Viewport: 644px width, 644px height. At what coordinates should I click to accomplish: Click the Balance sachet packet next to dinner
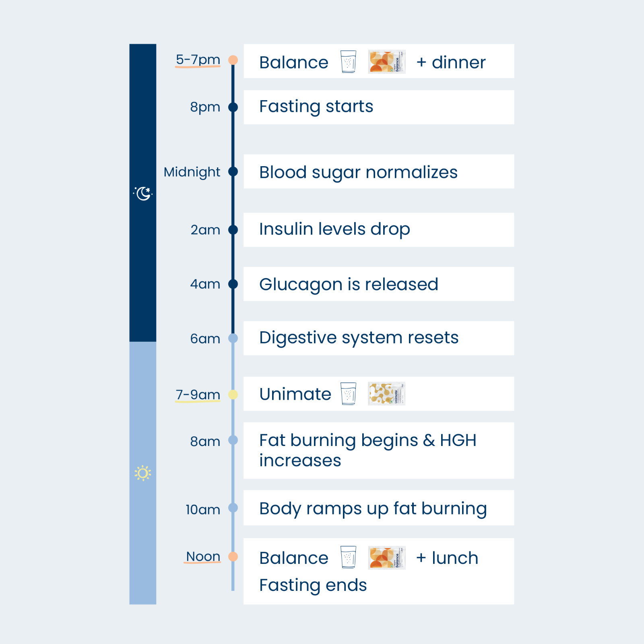pyautogui.click(x=387, y=62)
